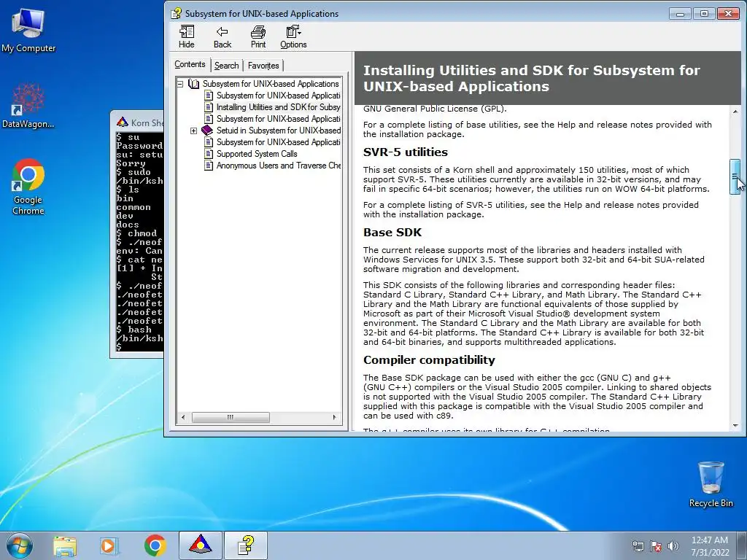Select the DataWagon desktop shortcut

28,105
